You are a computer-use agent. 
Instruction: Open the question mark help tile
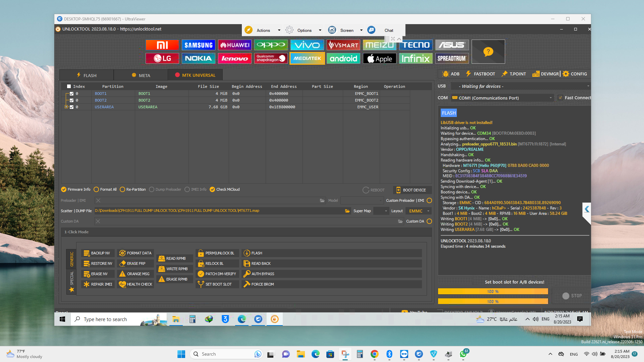(488, 52)
